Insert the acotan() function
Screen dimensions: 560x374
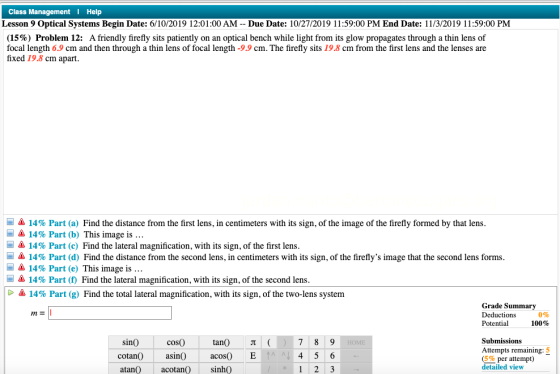176,369
